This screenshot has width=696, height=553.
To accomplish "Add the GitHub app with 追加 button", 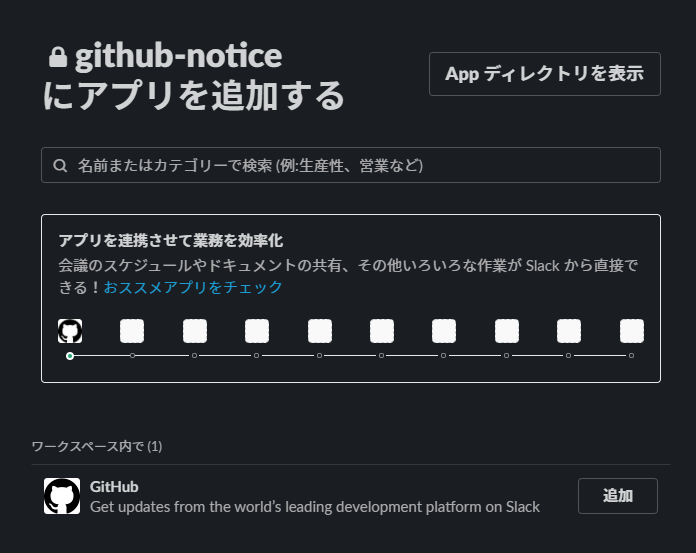I will (x=617, y=496).
